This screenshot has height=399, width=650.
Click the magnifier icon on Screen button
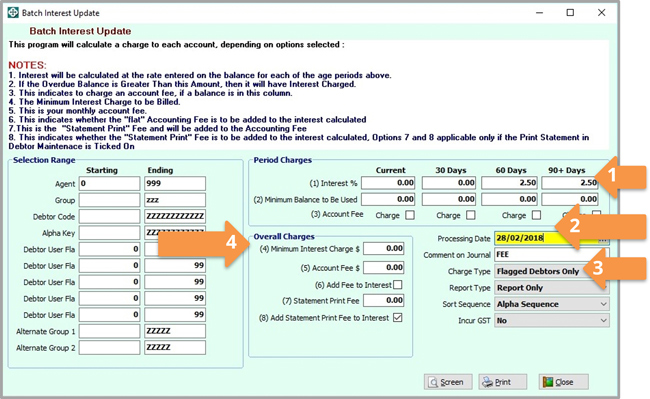pyautogui.click(x=433, y=382)
